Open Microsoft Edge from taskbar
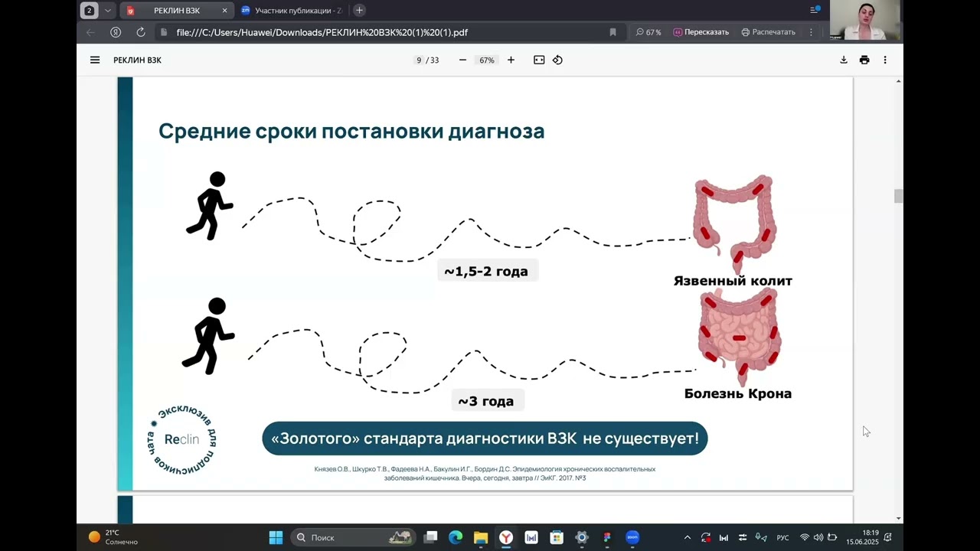The image size is (980, 551). tap(456, 537)
